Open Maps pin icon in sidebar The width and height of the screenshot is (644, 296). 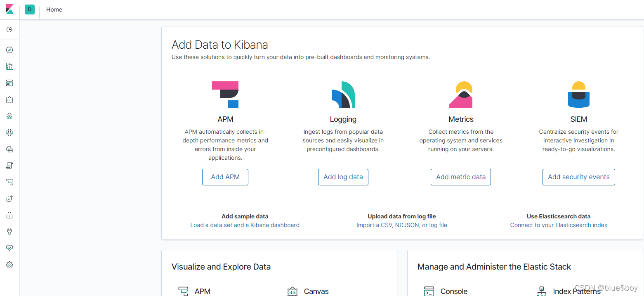(x=9, y=116)
